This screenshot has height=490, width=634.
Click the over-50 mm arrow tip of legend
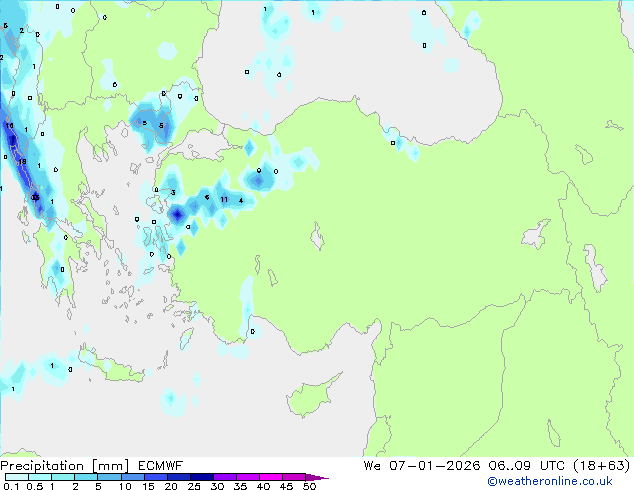point(317,477)
